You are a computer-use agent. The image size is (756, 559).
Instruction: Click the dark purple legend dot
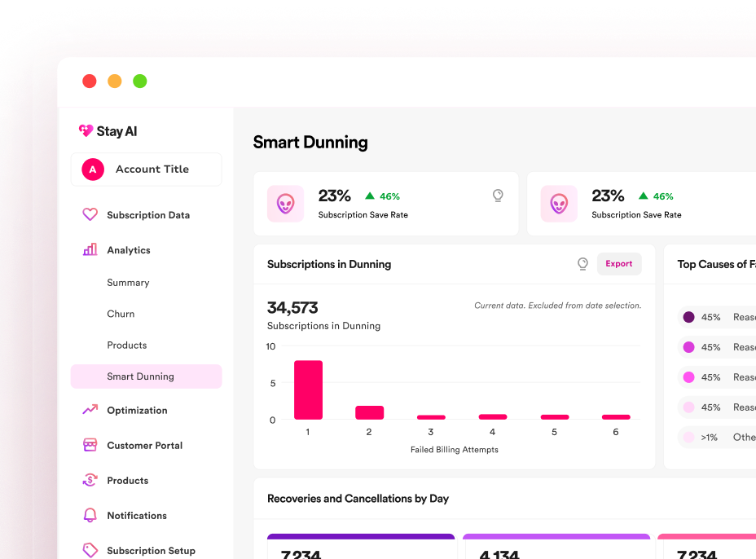(688, 317)
